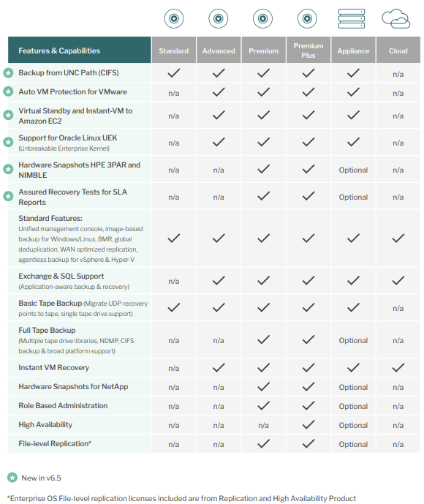Click the server rack icon above Appliance
The height and width of the screenshot is (504, 424).
click(x=352, y=18)
